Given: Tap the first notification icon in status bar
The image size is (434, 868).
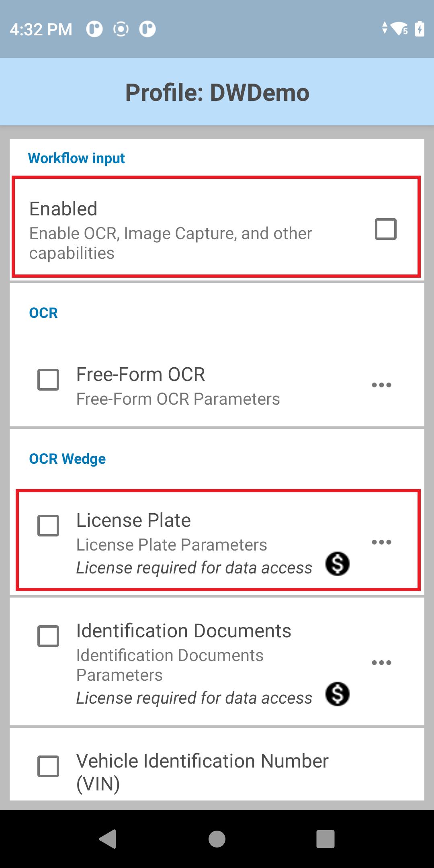Looking at the screenshot, I should click(94, 29).
